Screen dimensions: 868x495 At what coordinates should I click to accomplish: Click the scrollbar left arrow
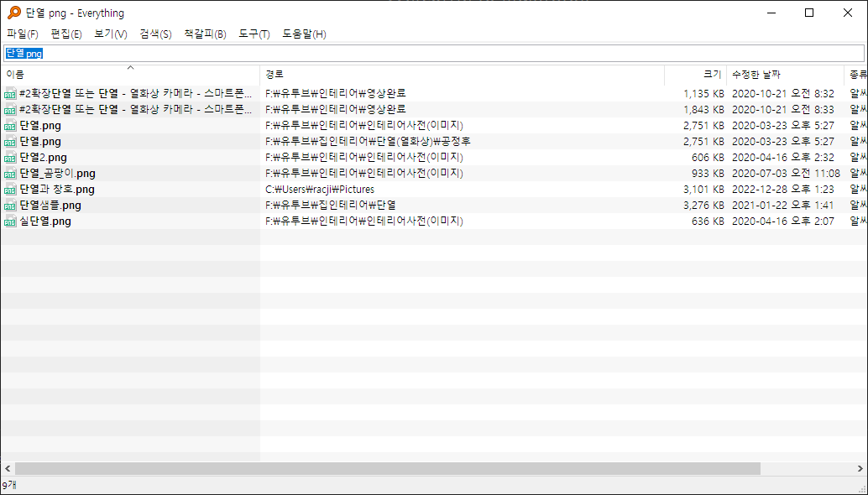[x=8, y=469]
